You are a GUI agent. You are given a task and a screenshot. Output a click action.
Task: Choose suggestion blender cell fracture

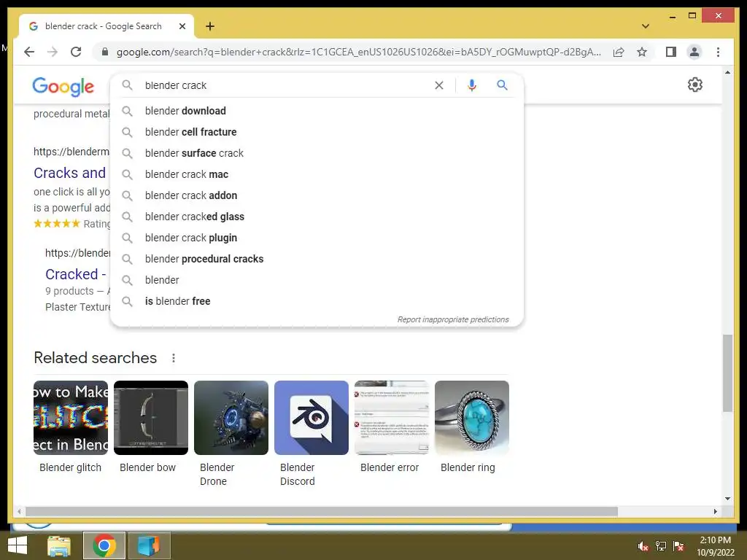click(x=317, y=132)
